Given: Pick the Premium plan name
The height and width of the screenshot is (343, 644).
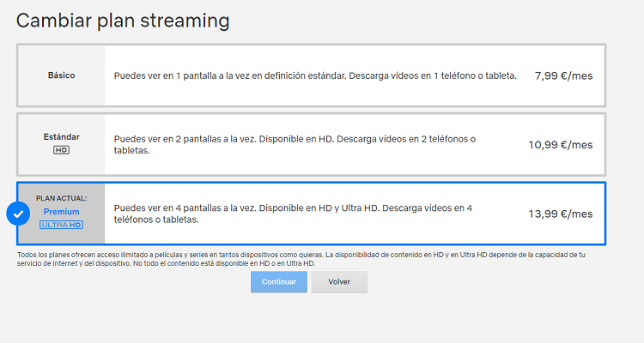Looking at the screenshot, I should [x=61, y=212].
